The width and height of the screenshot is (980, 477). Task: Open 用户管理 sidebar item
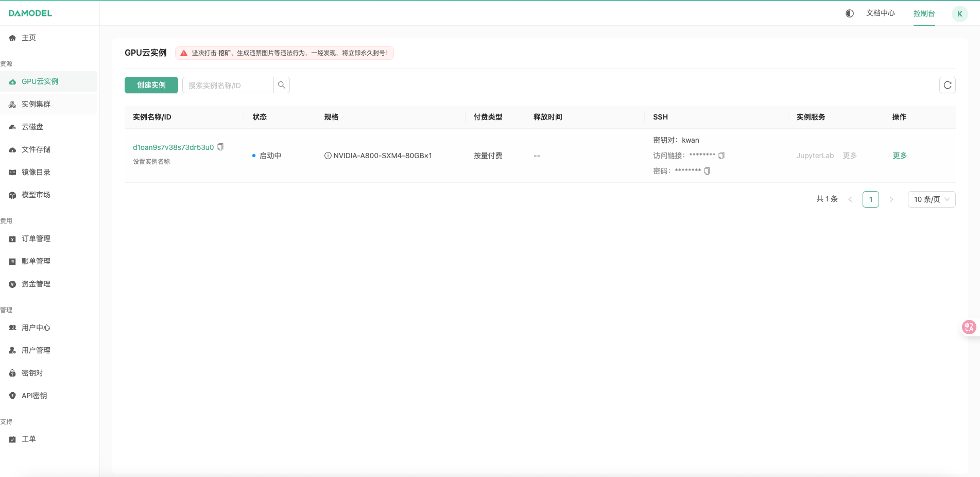(48, 350)
